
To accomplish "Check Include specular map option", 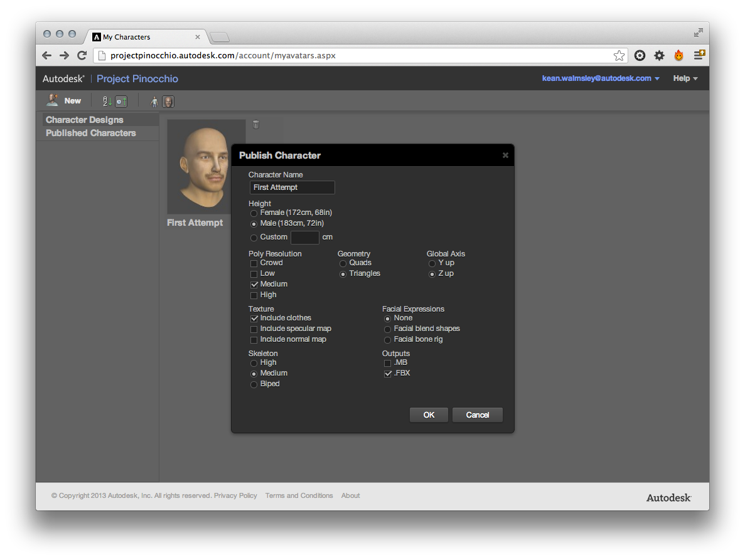I will pos(254,329).
